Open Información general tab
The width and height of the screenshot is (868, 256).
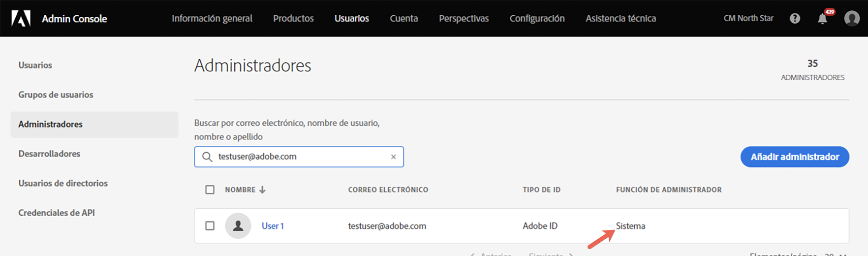[x=212, y=18]
